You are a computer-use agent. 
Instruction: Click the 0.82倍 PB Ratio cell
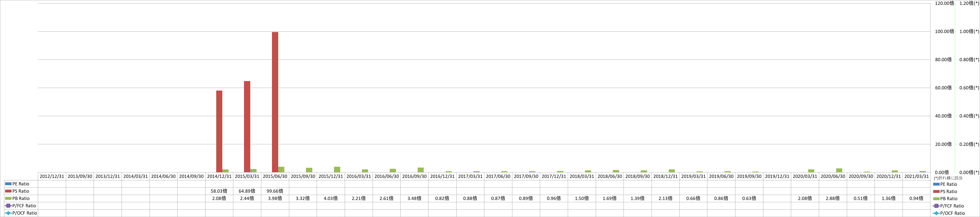click(x=442, y=198)
